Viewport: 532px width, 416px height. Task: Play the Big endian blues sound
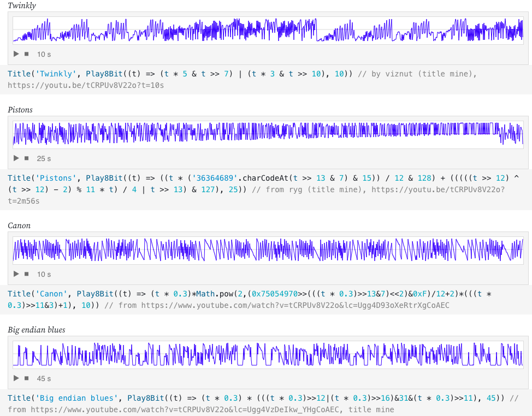(x=16, y=378)
